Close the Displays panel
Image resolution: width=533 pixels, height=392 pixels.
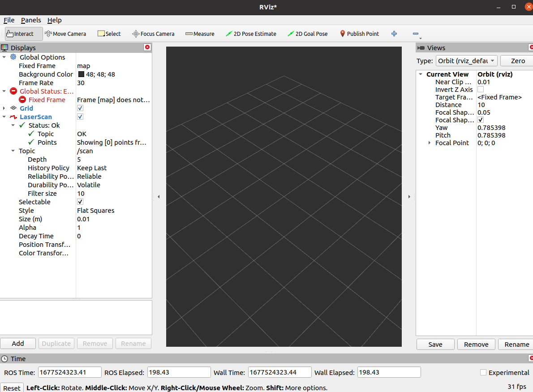coord(147,47)
